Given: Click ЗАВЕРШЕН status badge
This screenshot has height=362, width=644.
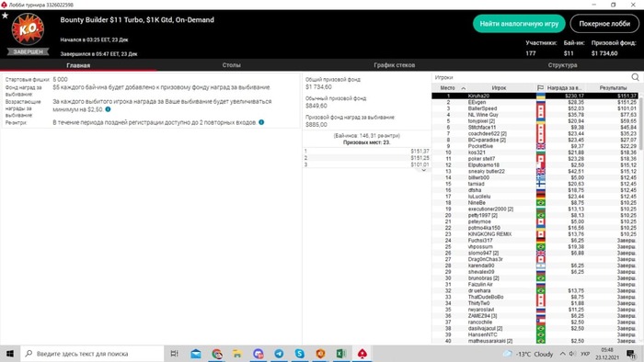Looking at the screenshot, I should click(x=28, y=51).
